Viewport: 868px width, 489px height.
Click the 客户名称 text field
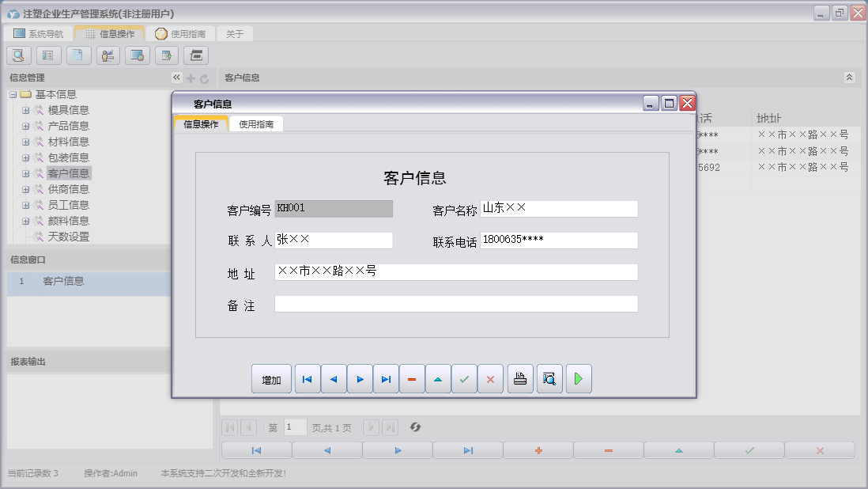(x=558, y=209)
